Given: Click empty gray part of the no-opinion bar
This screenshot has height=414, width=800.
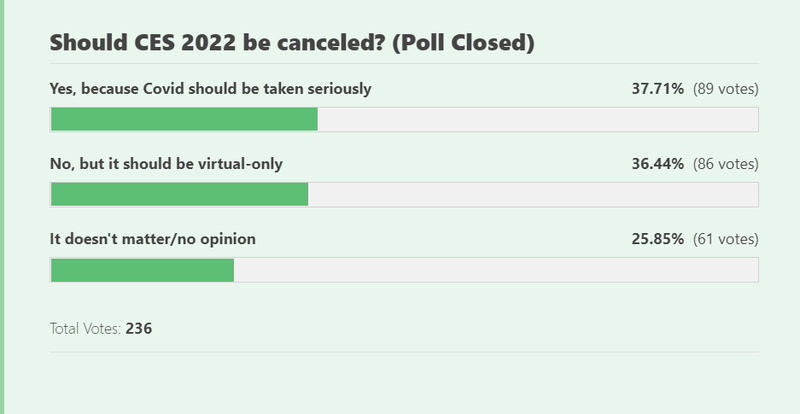Looking at the screenshot, I should coord(495,270).
